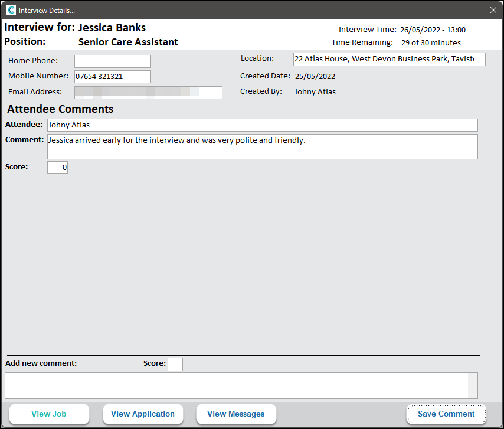The height and width of the screenshot is (429, 504).
Task: Select the Mobile Number field
Action: point(113,77)
